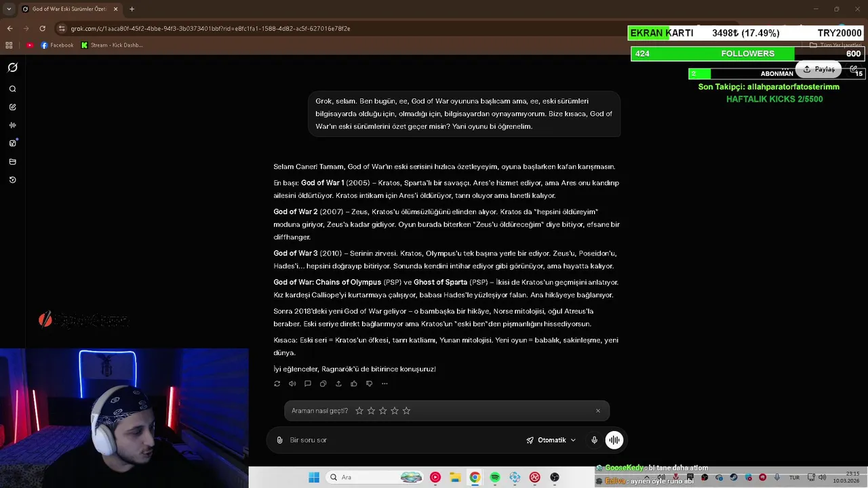This screenshot has width=868, height=488.
Task: Open a new browser tab
Action: [132, 9]
